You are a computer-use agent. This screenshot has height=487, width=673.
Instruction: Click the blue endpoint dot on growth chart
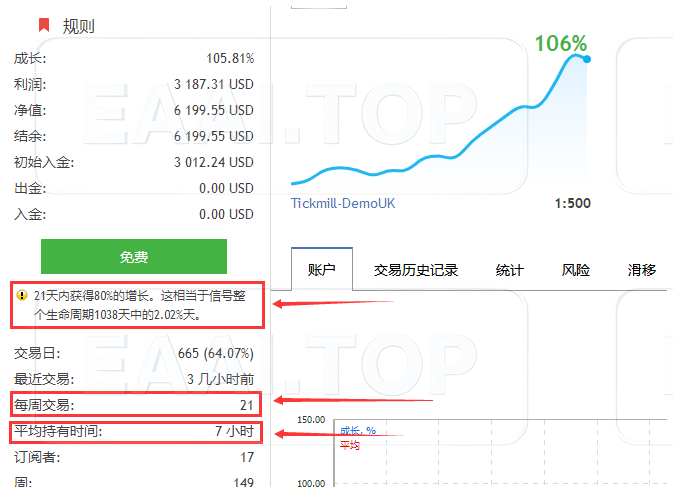[x=587, y=59]
